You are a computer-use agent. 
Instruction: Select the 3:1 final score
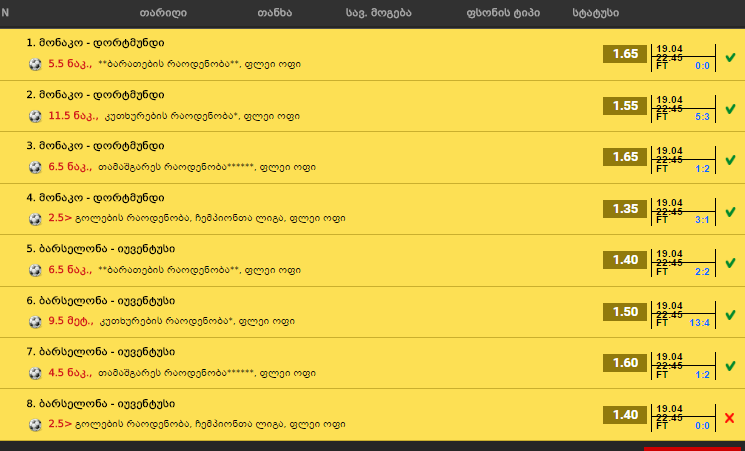pos(702,220)
